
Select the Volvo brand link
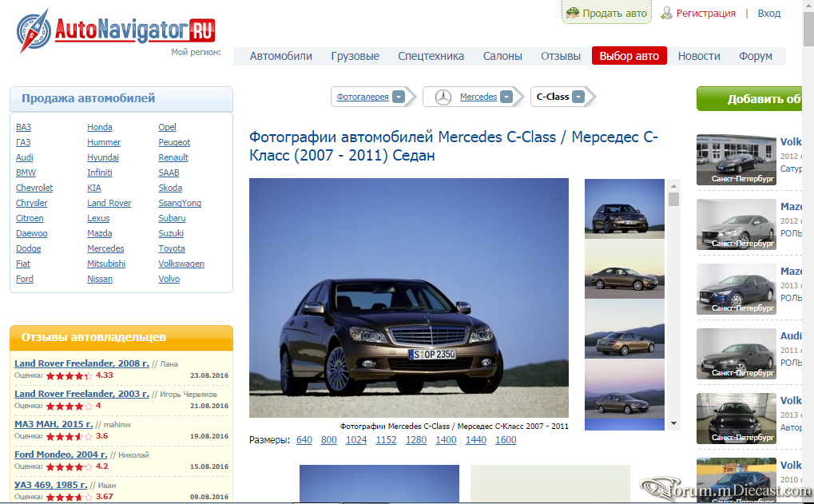tap(169, 279)
